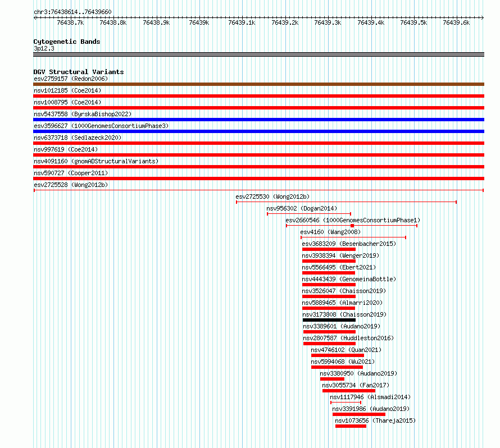This screenshot has height=448, width=500.
Task: Open nsv3380950 (Audano2019) variant
Action: click(x=358, y=373)
